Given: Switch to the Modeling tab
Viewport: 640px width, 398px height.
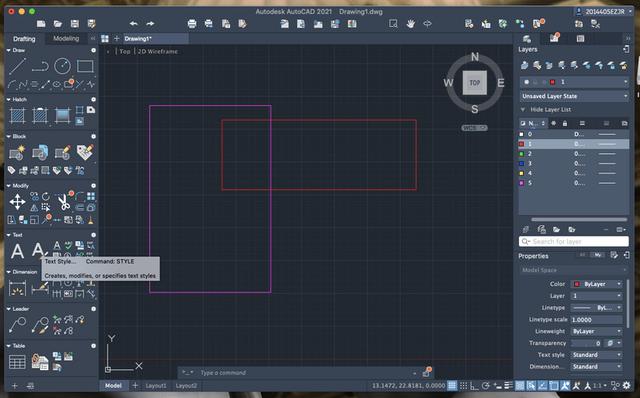Looking at the screenshot, I should tap(66, 38).
